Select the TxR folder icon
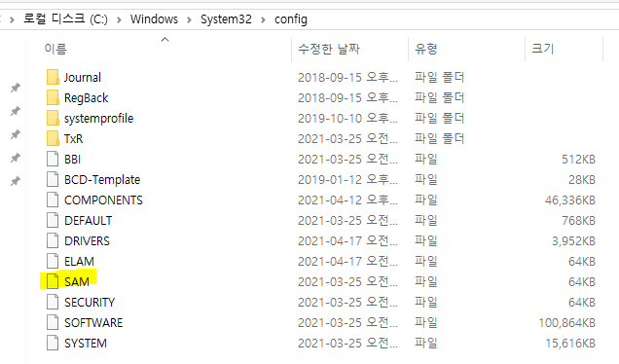 tap(53, 138)
